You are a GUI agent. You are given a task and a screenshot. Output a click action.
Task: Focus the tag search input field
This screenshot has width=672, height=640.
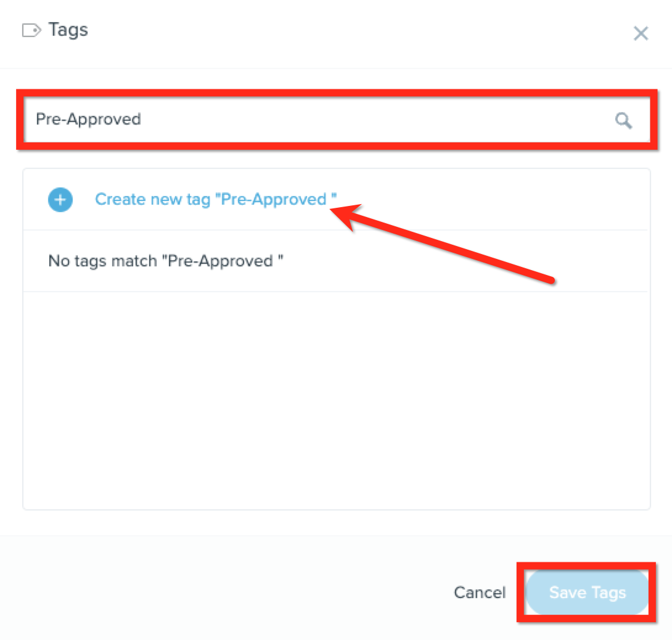(337, 120)
